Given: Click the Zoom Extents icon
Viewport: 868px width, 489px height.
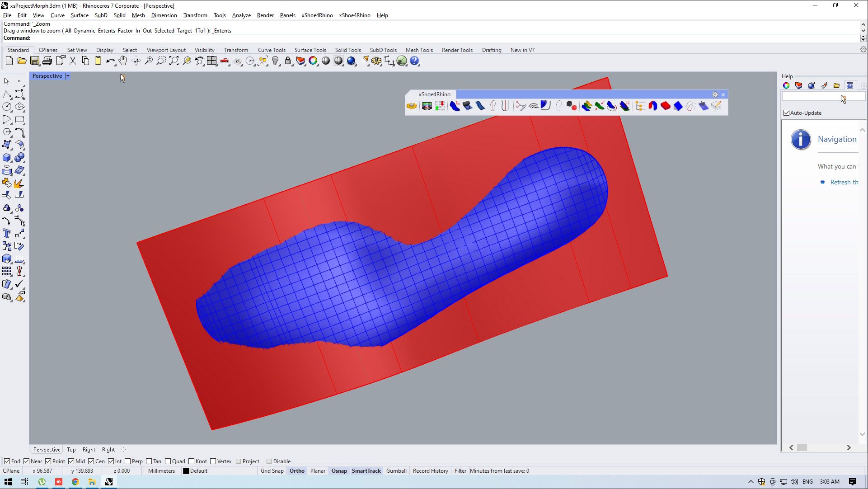Looking at the screenshot, I should tap(174, 61).
